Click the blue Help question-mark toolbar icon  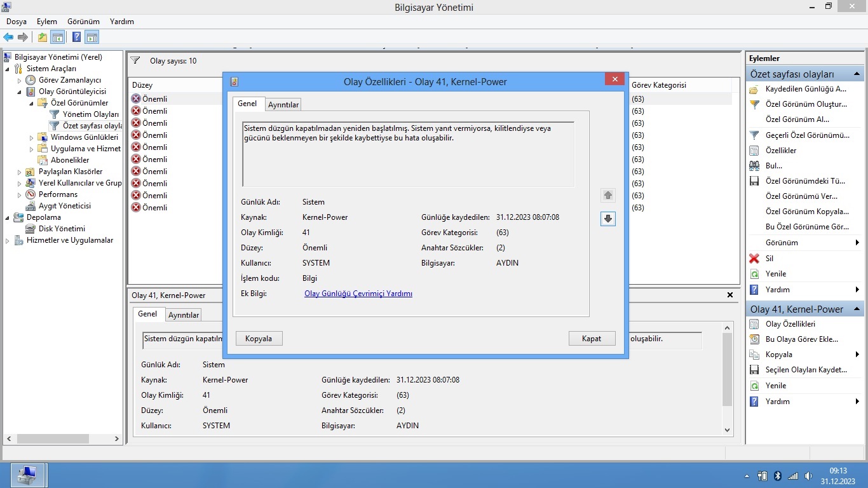76,37
